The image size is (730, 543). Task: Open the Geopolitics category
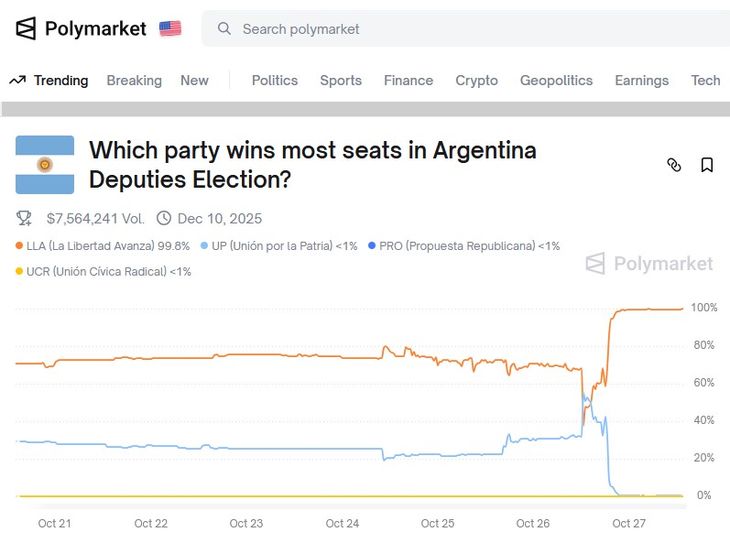coord(556,80)
